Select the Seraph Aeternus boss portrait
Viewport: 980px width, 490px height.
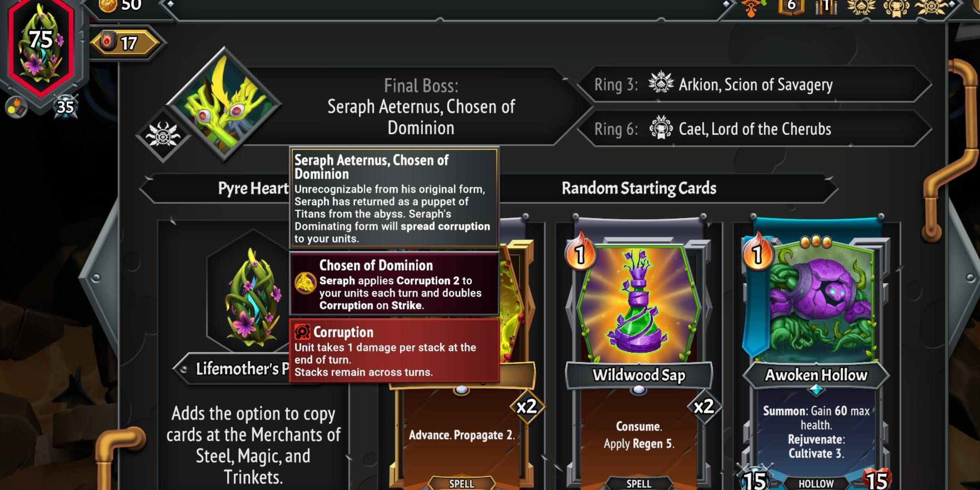[x=224, y=105]
